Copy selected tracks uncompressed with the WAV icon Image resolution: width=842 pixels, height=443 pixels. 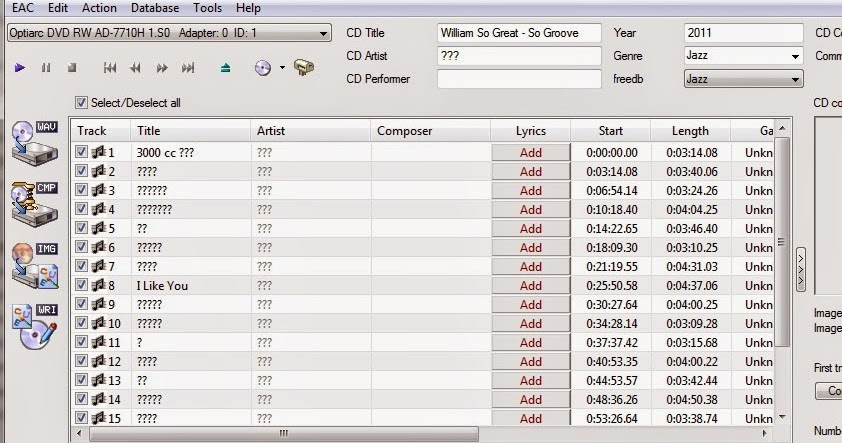[x=34, y=143]
